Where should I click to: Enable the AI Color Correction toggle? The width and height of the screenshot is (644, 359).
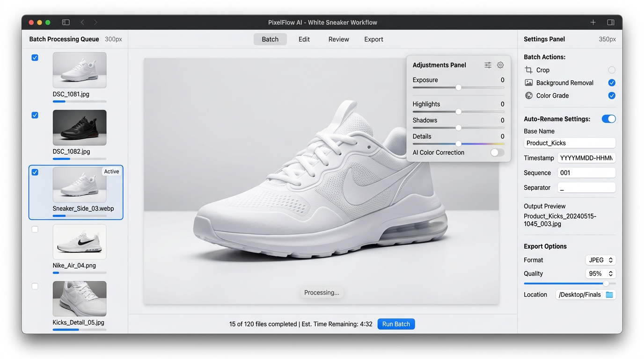pos(497,152)
